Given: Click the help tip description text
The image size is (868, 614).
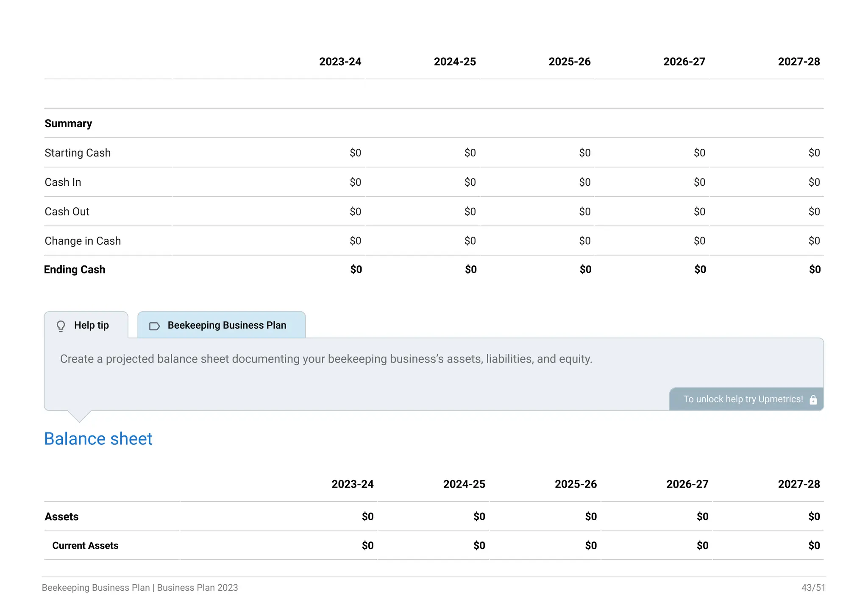Looking at the screenshot, I should click(326, 359).
